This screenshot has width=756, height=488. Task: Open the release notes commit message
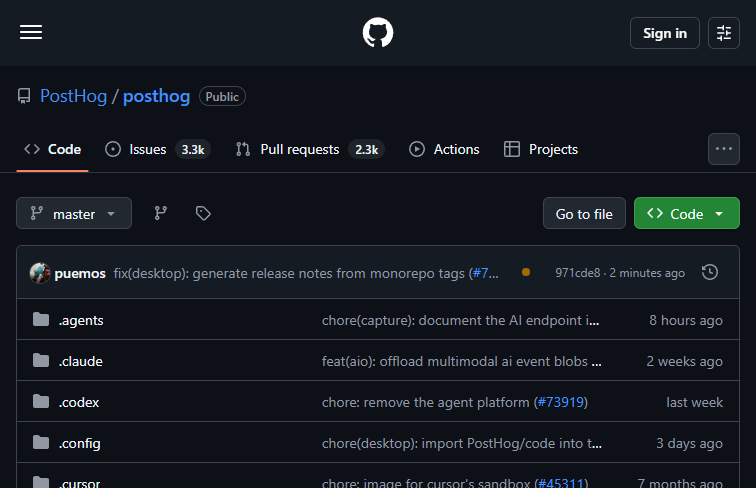point(290,273)
